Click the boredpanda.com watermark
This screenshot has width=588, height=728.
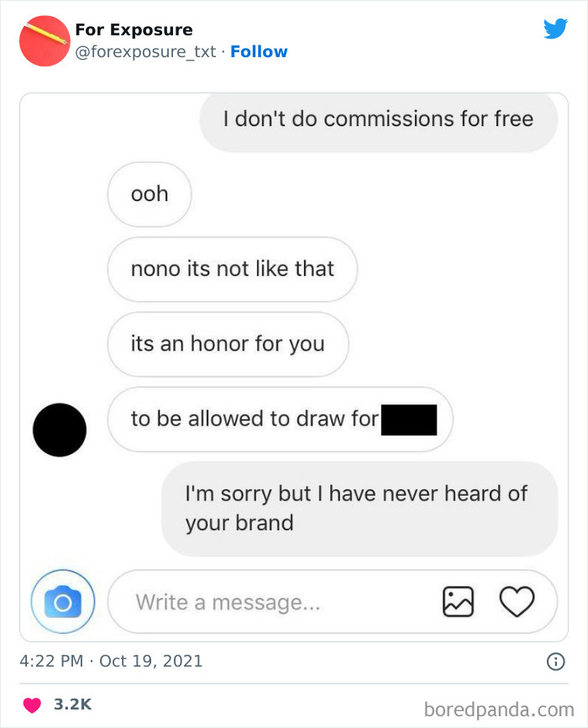pos(499,710)
